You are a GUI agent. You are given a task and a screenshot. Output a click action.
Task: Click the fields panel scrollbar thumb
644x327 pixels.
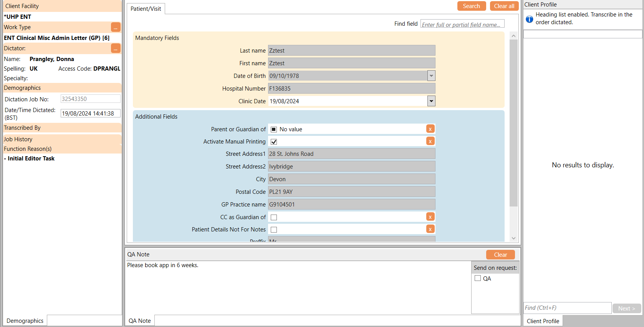[x=513, y=123]
